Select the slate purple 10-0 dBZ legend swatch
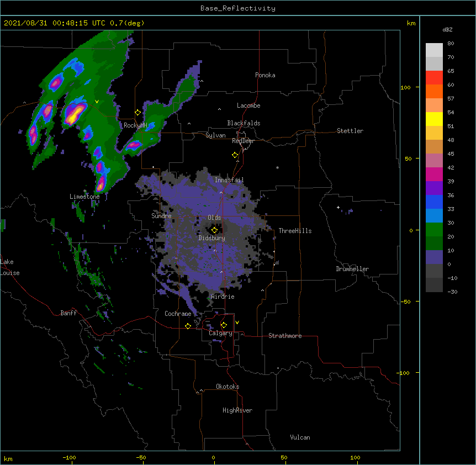Screen dimensions: 476x465 tap(434, 257)
